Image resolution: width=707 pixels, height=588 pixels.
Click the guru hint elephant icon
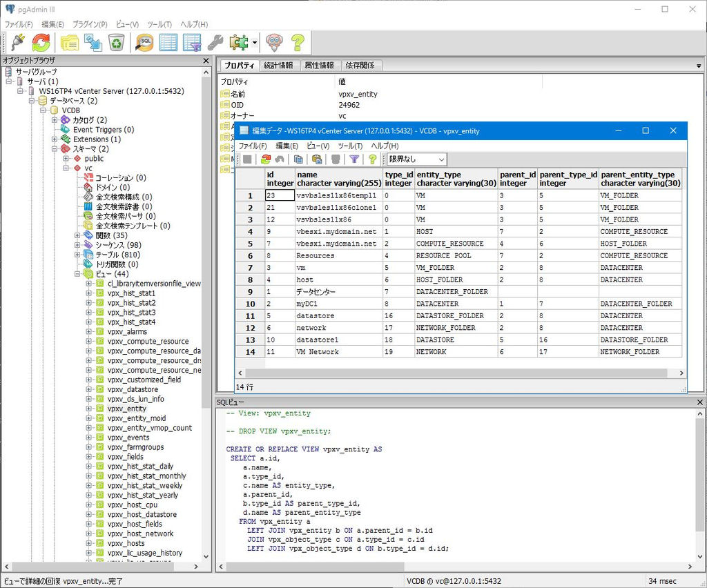pos(274,43)
